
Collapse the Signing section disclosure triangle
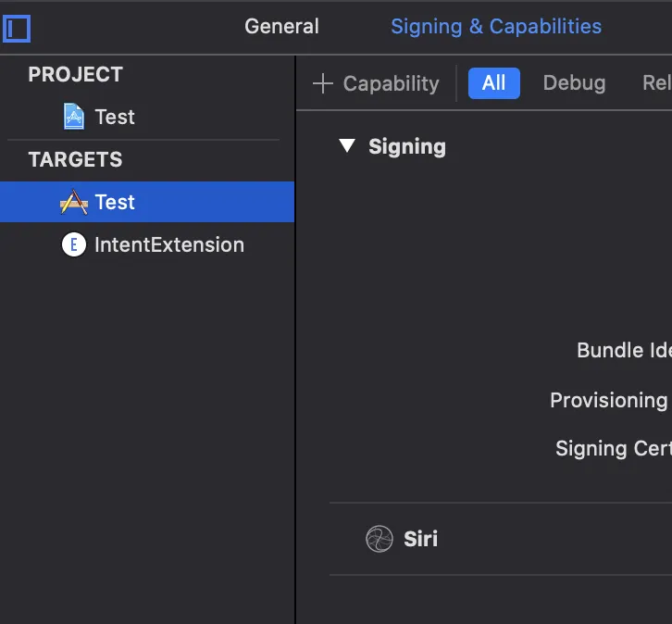point(347,146)
